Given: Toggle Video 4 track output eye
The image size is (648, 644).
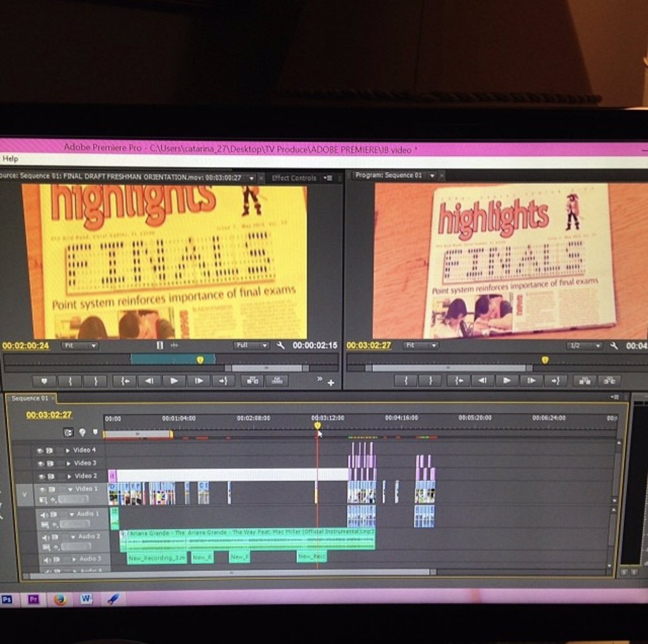Looking at the screenshot, I should pos(40,450).
